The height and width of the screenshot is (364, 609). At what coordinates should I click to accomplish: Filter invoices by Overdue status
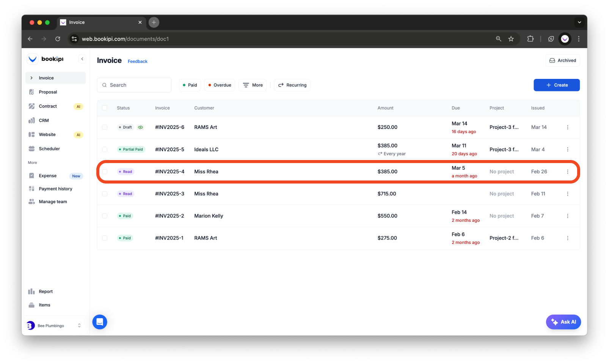coord(220,85)
